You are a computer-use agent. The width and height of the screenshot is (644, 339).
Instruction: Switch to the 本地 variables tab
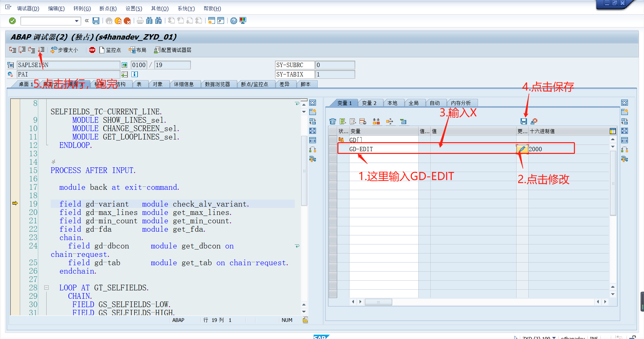point(392,103)
